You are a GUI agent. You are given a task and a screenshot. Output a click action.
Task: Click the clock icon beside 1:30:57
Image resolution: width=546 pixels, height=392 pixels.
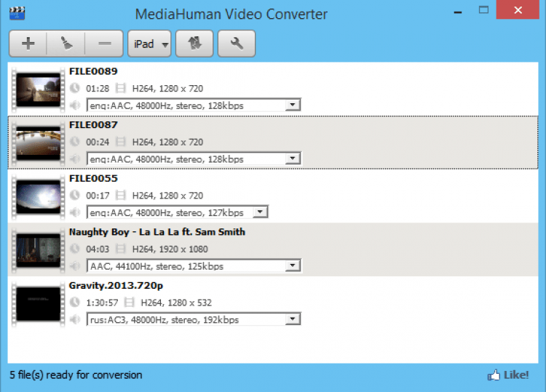(74, 303)
